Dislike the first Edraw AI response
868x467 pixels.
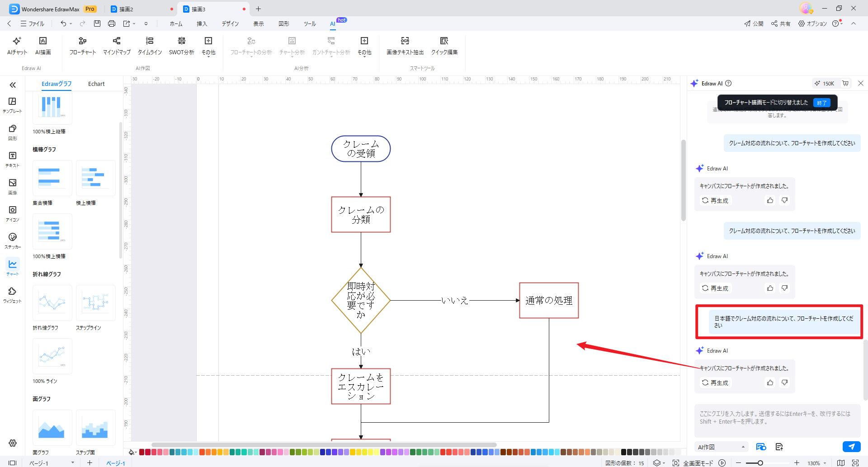[x=785, y=200]
